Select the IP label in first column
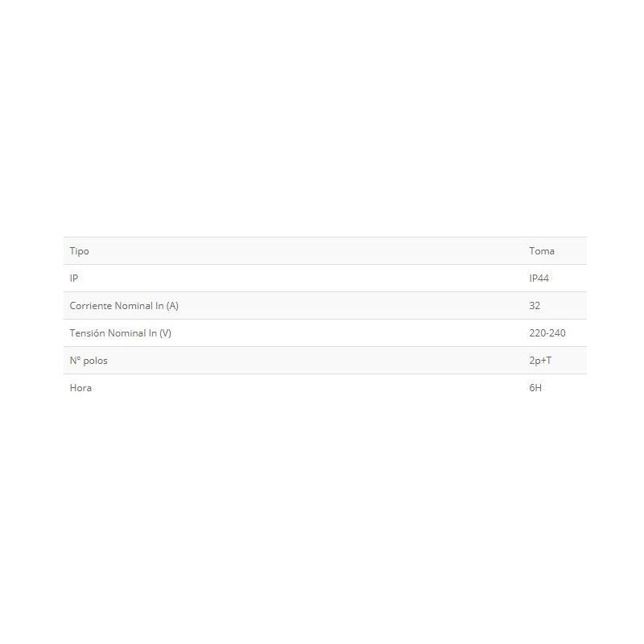The width and height of the screenshot is (644, 644). (x=73, y=279)
